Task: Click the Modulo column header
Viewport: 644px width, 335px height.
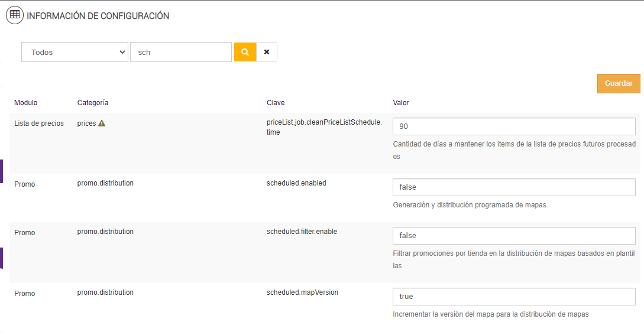Action: tap(25, 103)
